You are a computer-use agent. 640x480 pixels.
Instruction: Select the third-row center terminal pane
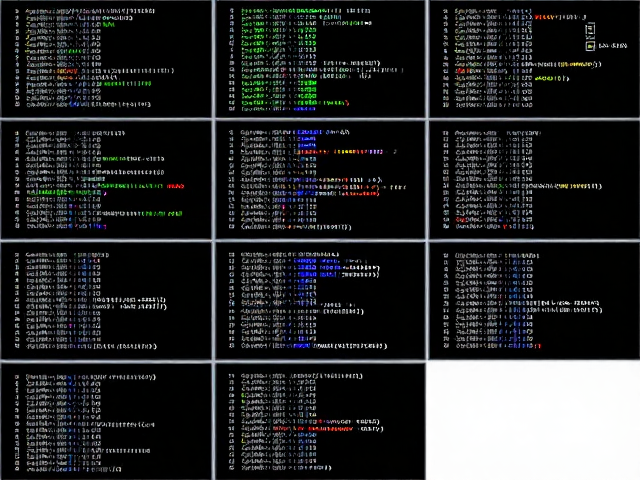point(320,301)
